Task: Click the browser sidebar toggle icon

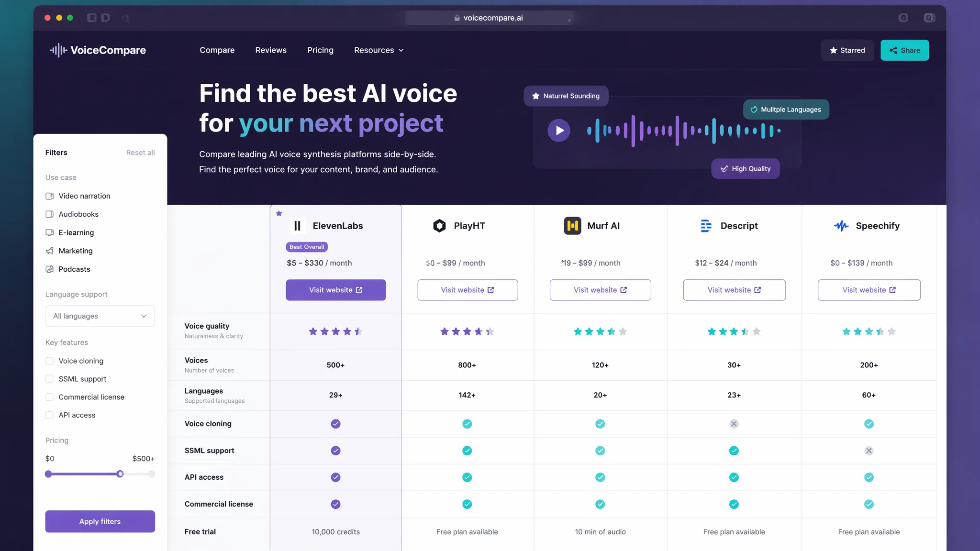Action: pyautogui.click(x=92, y=18)
